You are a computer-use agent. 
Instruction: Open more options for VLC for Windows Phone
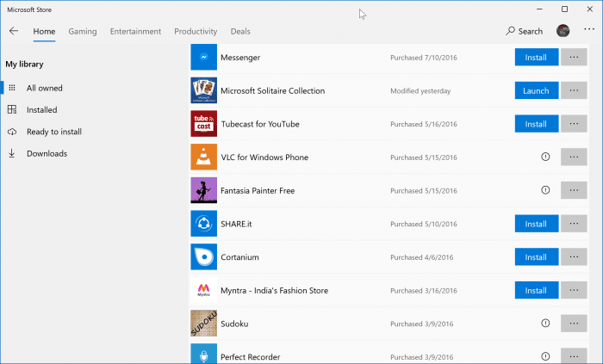[x=574, y=157]
